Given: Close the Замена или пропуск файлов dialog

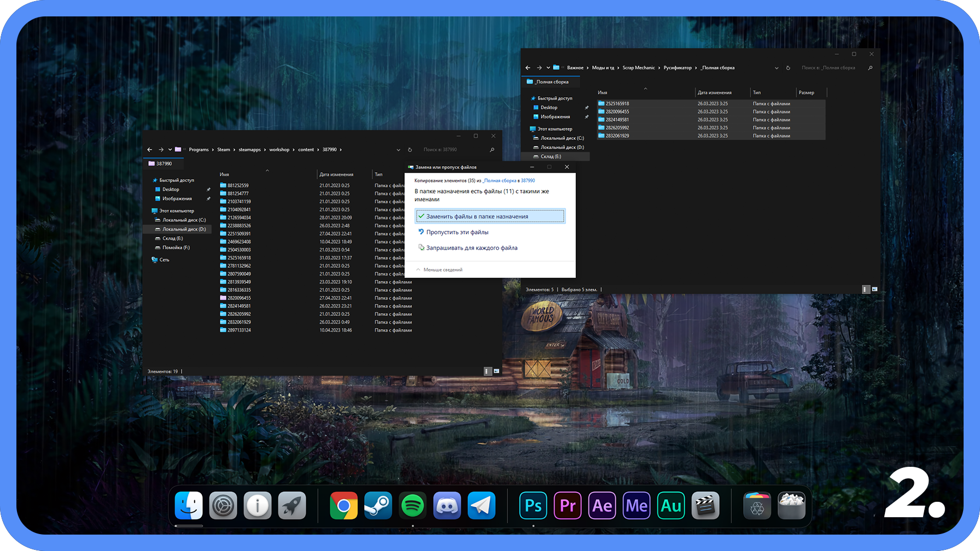Looking at the screenshot, I should pyautogui.click(x=567, y=167).
